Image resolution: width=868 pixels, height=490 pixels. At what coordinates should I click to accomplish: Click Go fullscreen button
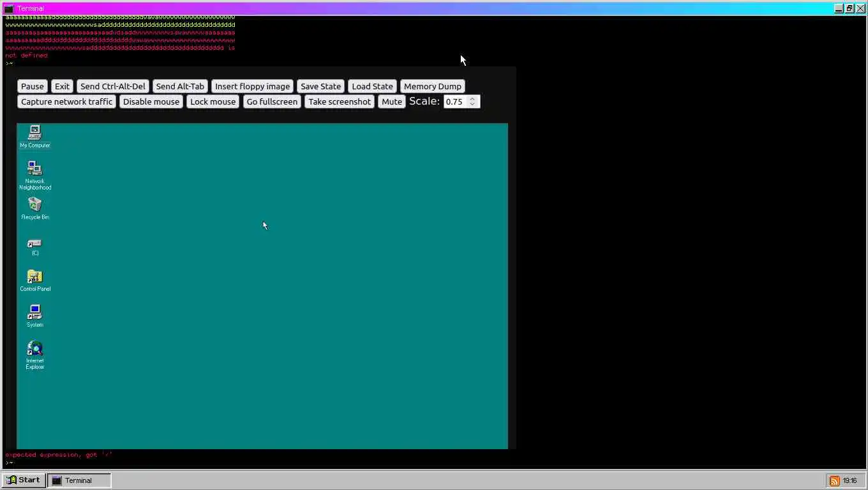click(272, 101)
